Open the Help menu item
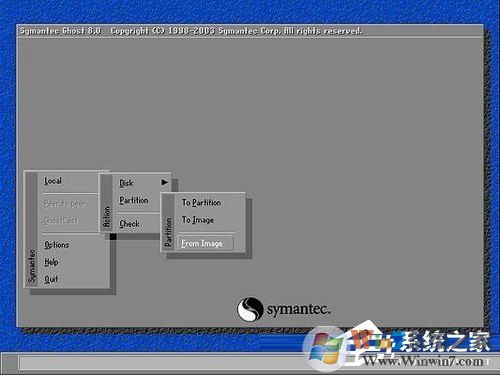This screenshot has height=375, width=500. coord(51,262)
